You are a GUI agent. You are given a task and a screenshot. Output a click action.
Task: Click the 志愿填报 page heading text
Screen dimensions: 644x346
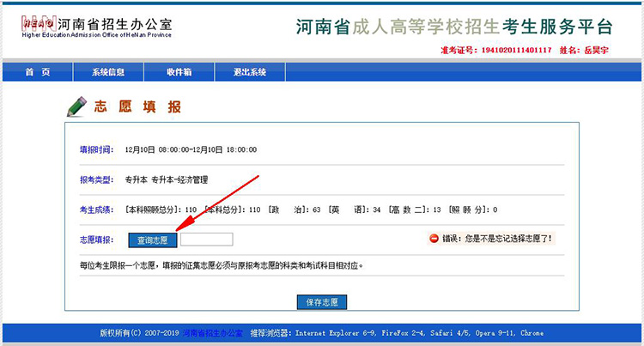[x=137, y=107]
